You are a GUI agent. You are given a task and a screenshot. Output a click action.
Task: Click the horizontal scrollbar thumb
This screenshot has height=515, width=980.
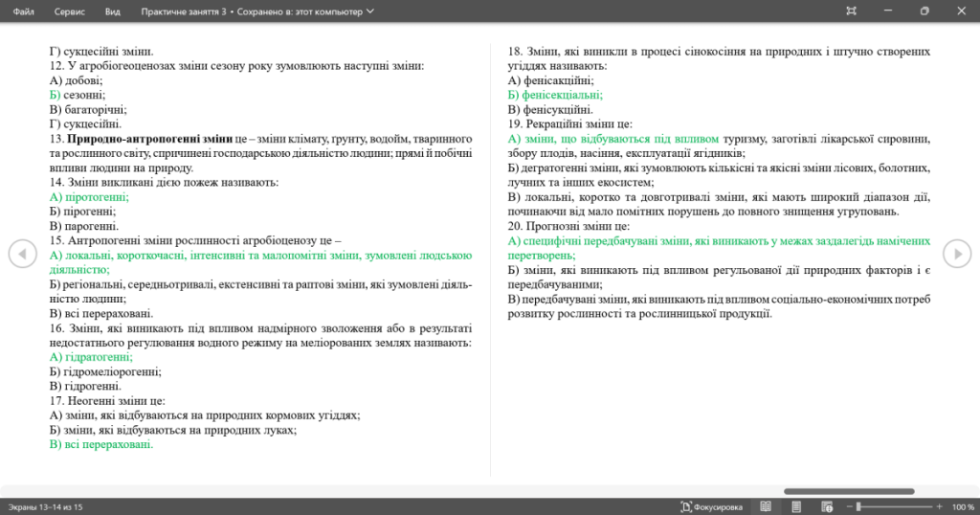[x=849, y=491]
